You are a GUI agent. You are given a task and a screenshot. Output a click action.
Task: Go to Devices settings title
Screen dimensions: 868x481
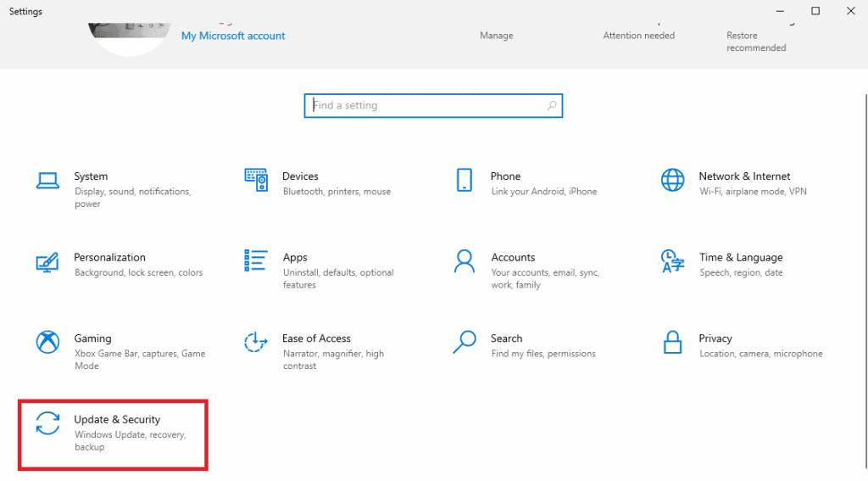[300, 176]
